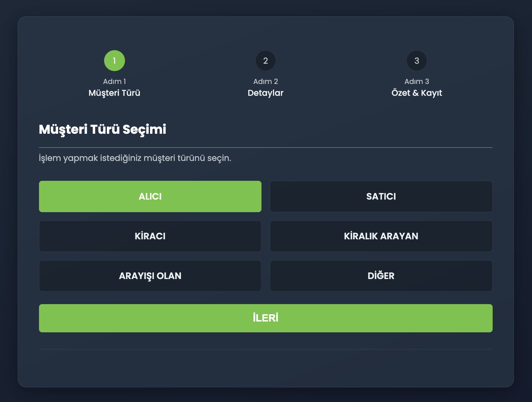Choose SATICI as customer type
Screen dimensions: 532x402
(381, 196)
